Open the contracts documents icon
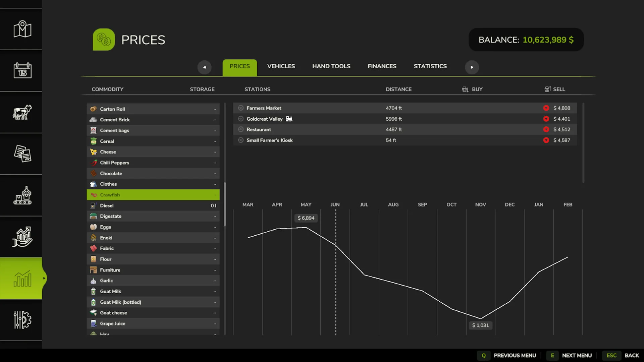The image size is (644, 362). 21,154
